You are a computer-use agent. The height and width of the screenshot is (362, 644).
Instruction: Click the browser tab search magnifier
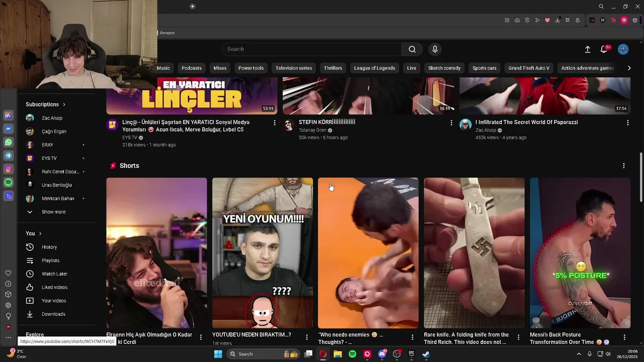click(601, 7)
